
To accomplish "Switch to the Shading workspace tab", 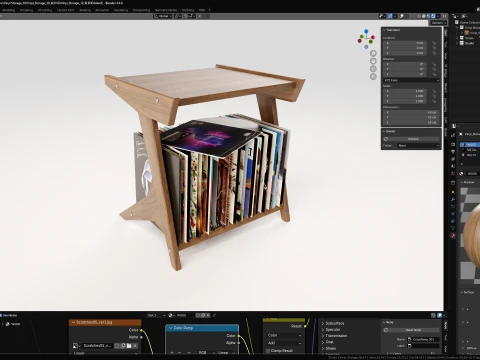I will point(85,10).
